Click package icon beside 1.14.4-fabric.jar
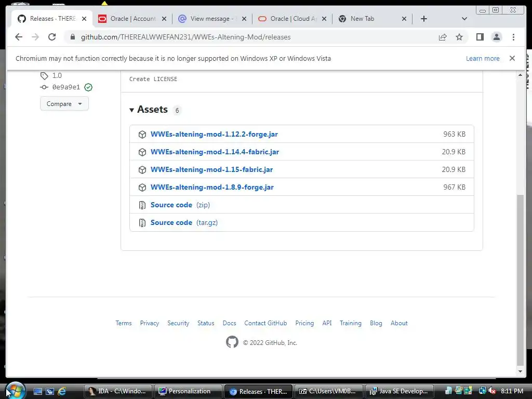Screen dimensions: 532x399 [x=142, y=152]
